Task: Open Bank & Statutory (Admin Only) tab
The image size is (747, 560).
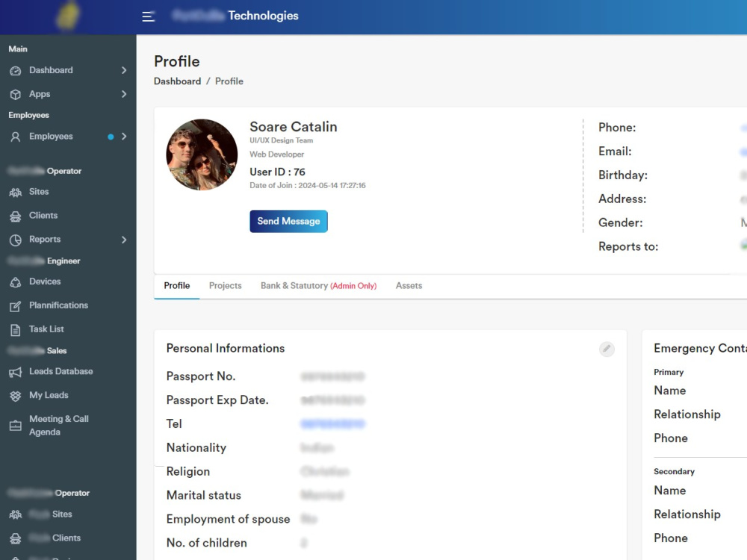Action: pyautogui.click(x=318, y=286)
